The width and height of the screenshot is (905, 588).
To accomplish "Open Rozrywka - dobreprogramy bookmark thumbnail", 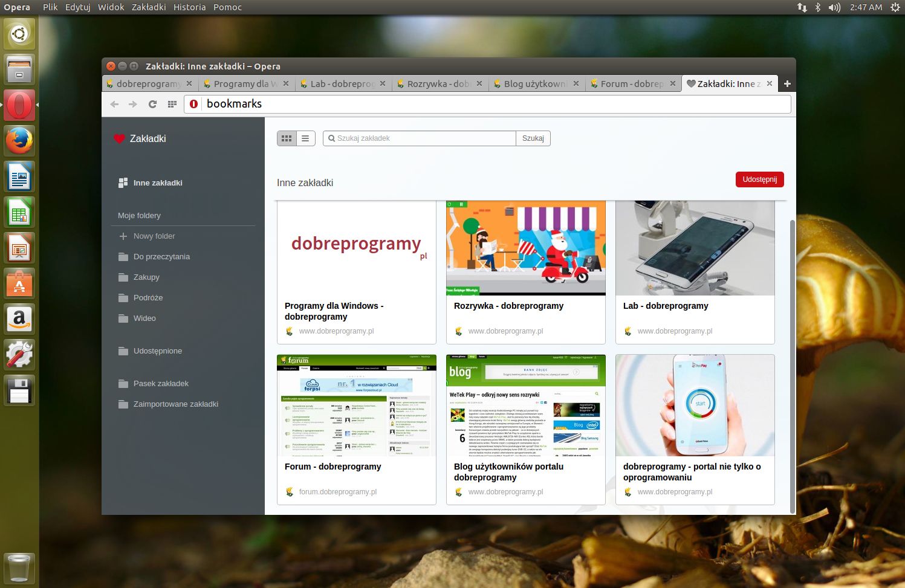I will (526, 248).
